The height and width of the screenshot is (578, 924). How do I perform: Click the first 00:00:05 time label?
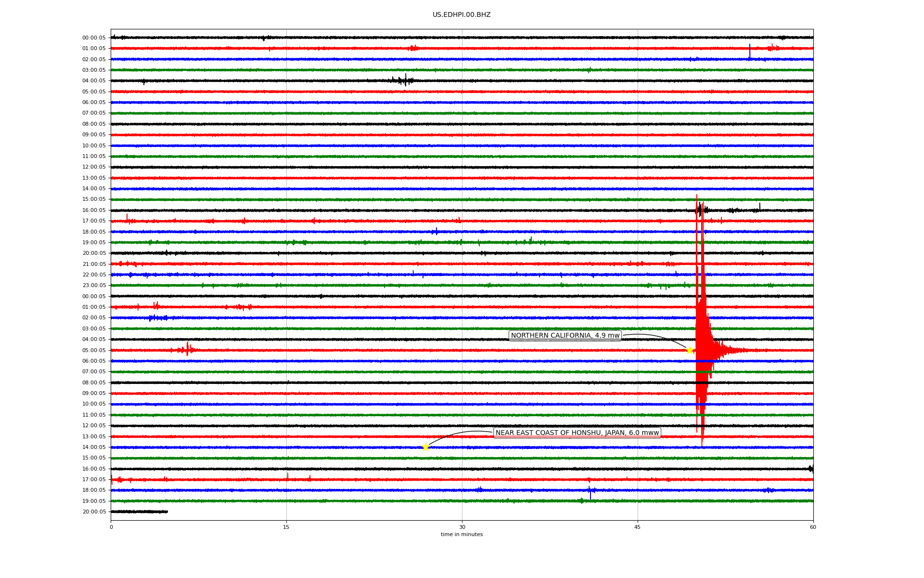(x=94, y=38)
